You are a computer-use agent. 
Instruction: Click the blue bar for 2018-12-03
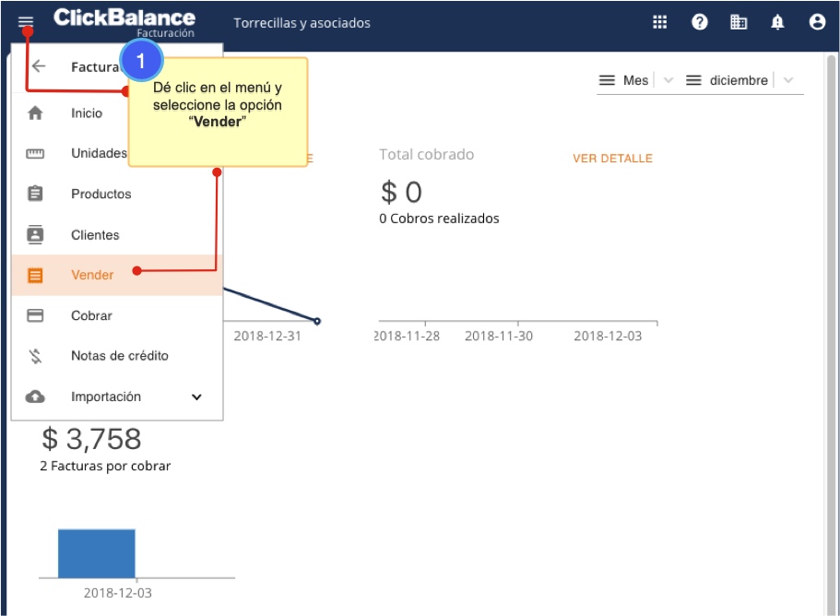96,553
